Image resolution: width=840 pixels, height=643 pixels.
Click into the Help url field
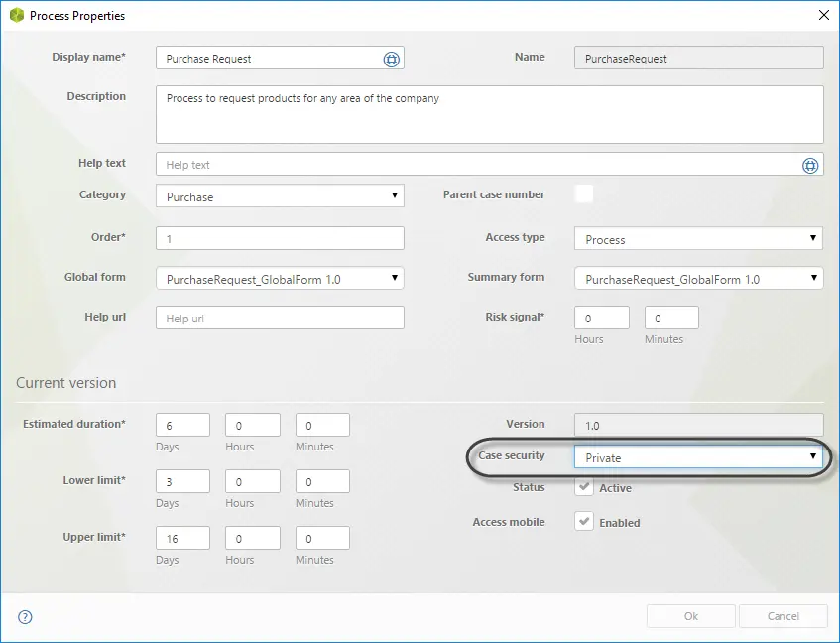coord(280,318)
